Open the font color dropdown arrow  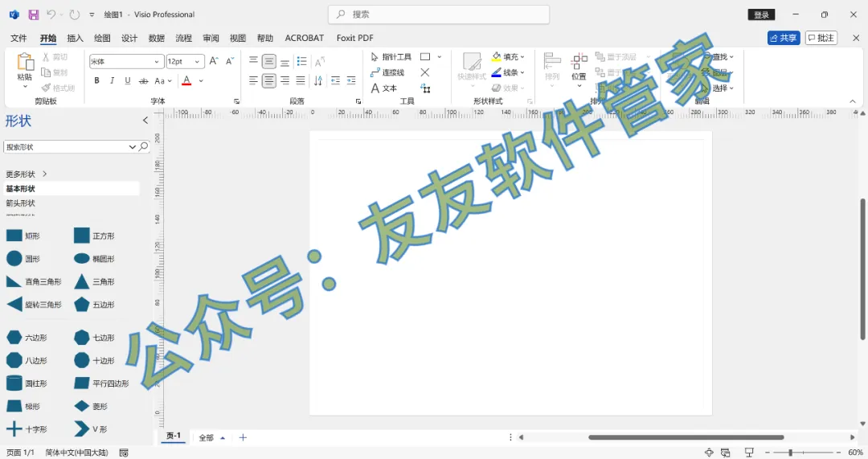click(x=201, y=81)
